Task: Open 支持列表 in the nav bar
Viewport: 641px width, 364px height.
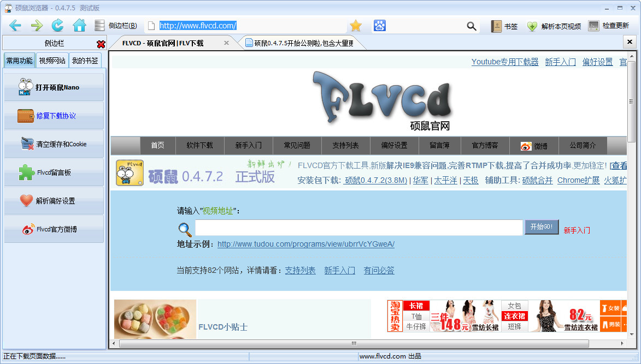Action: (x=345, y=145)
